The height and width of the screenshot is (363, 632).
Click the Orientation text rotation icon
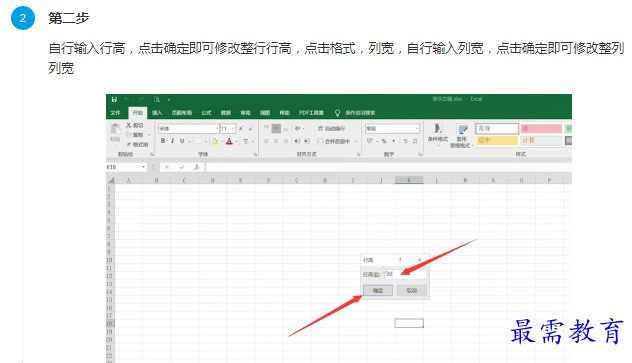tap(298, 129)
